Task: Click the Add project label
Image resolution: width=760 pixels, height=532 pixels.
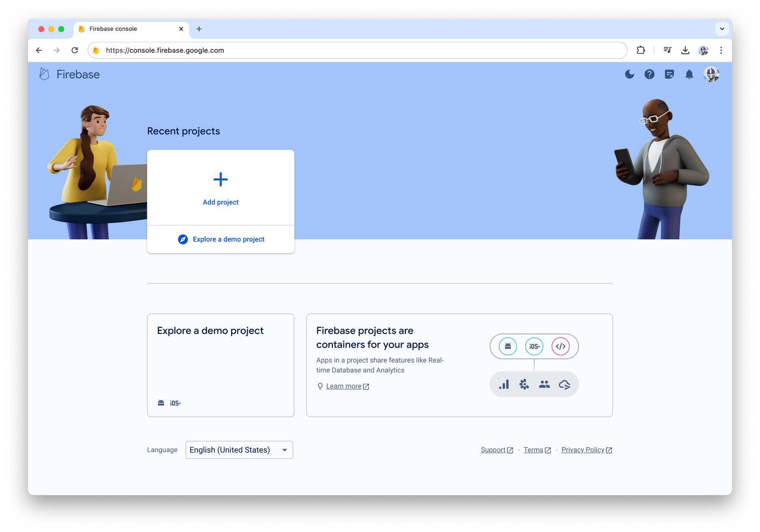Action: [220, 202]
